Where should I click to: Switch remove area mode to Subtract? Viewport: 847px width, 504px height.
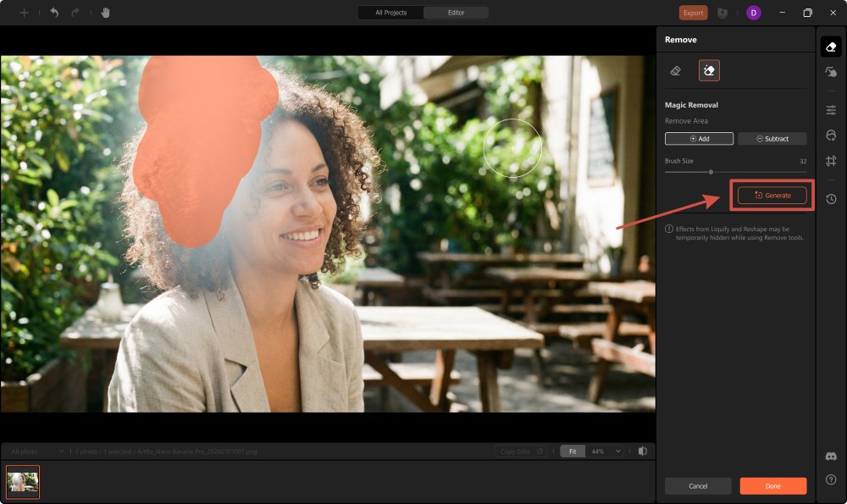(772, 138)
